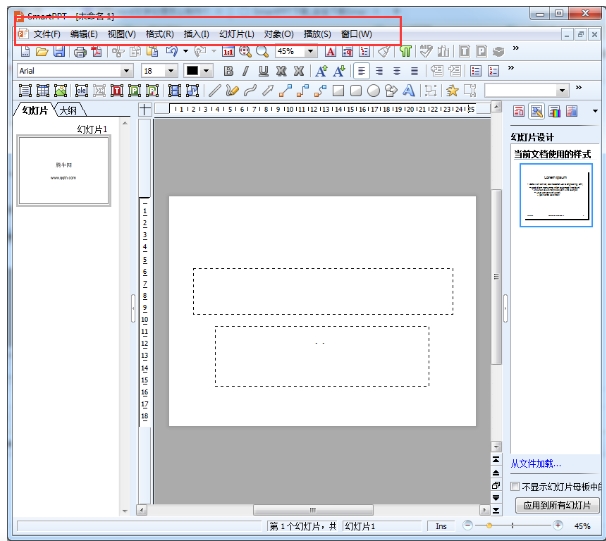Click the black font color swatch
This screenshot has height=541, width=606.
coord(192,71)
